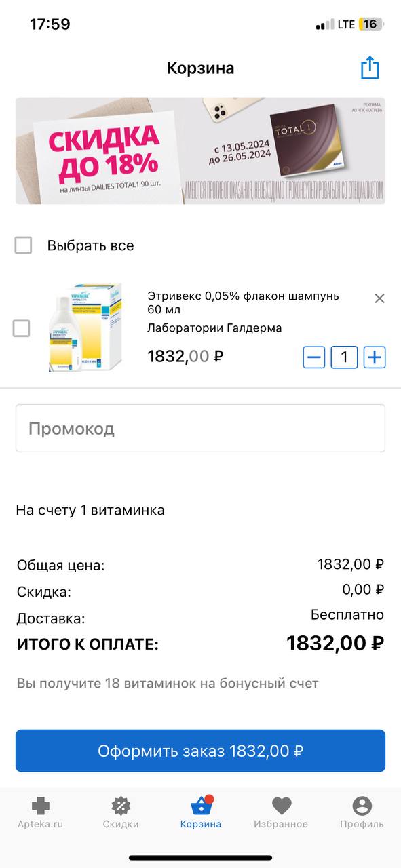Open the Apteka.ru home tab
401x868 pixels.
40,812
